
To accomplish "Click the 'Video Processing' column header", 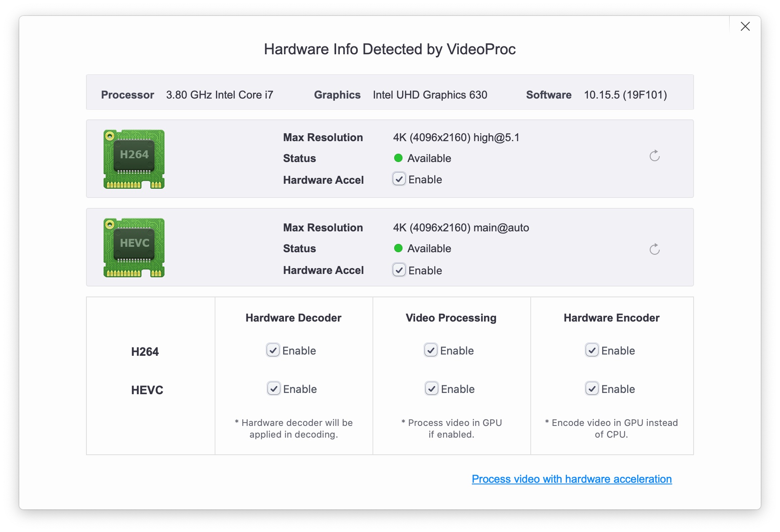I will click(451, 318).
